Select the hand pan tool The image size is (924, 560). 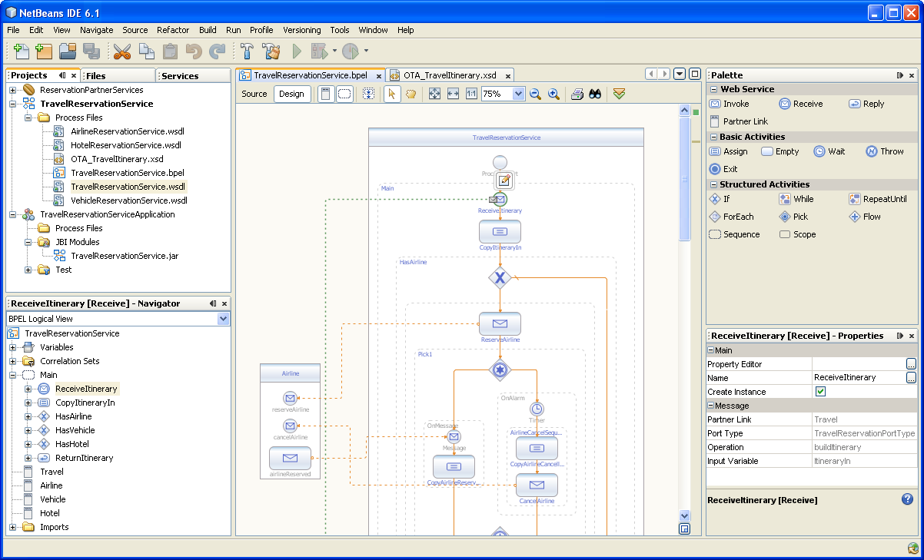tap(410, 94)
